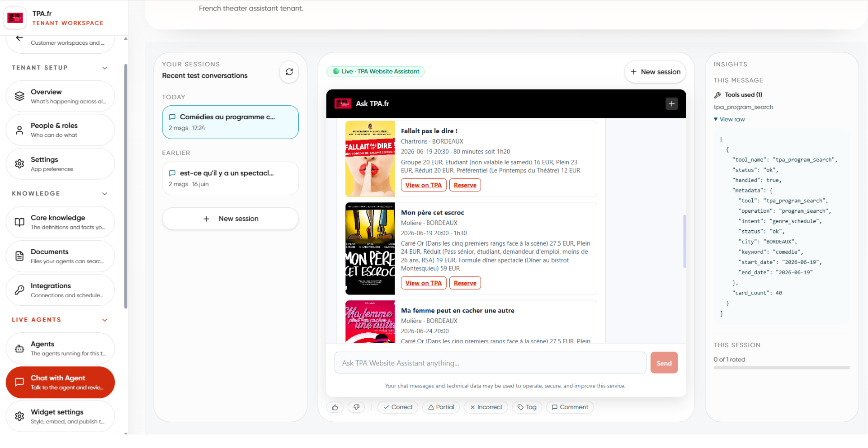868x448 pixels.
Task: Open the Agents page
Action: 60,348
